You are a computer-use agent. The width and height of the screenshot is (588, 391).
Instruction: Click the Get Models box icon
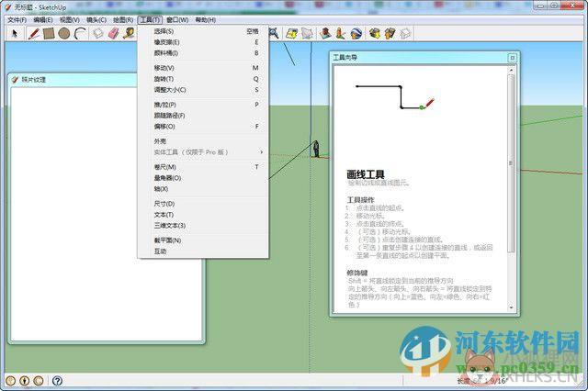click(x=374, y=33)
